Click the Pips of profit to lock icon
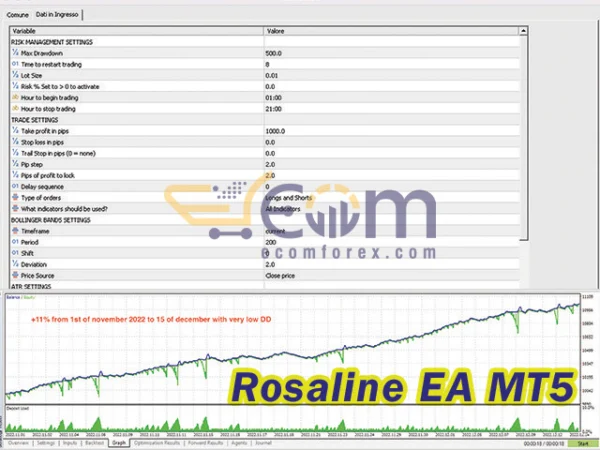The width and height of the screenshot is (600, 450). pos(15,175)
